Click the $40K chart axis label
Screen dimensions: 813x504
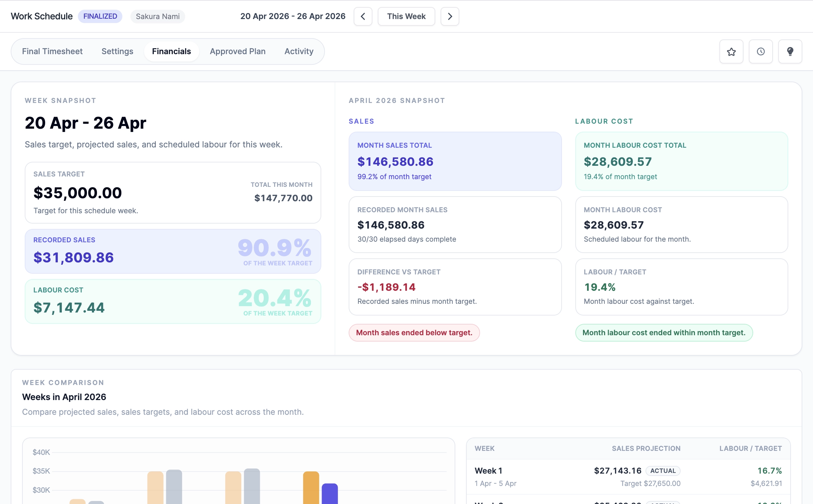coord(41,453)
